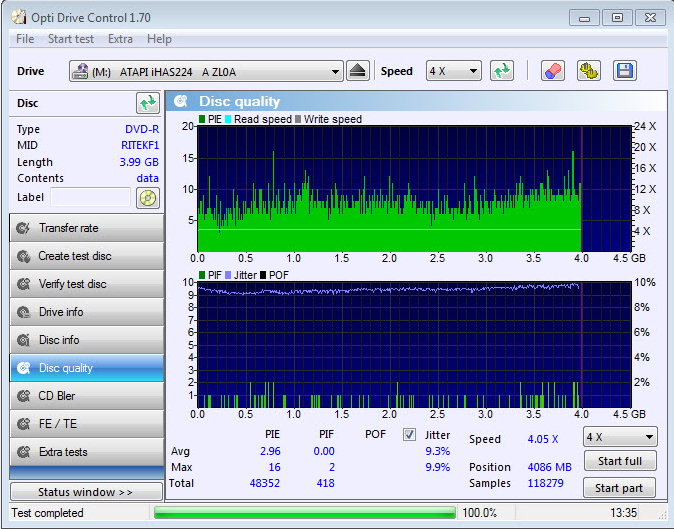Click the green test progress bar
This screenshot has width=674, height=529.
(x=305, y=513)
